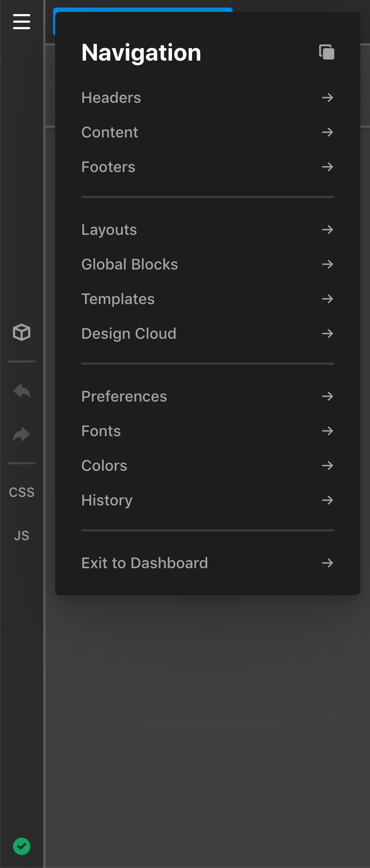Select Exit to Dashboard

pyautogui.click(x=144, y=563)
